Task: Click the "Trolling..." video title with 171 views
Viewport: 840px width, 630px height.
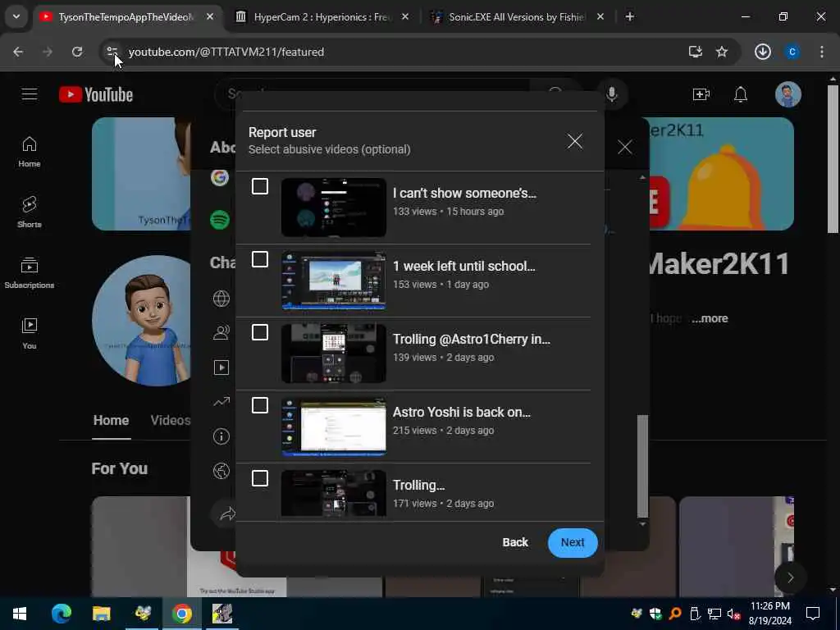Action: pyautogui.click(x=418, y=485)
